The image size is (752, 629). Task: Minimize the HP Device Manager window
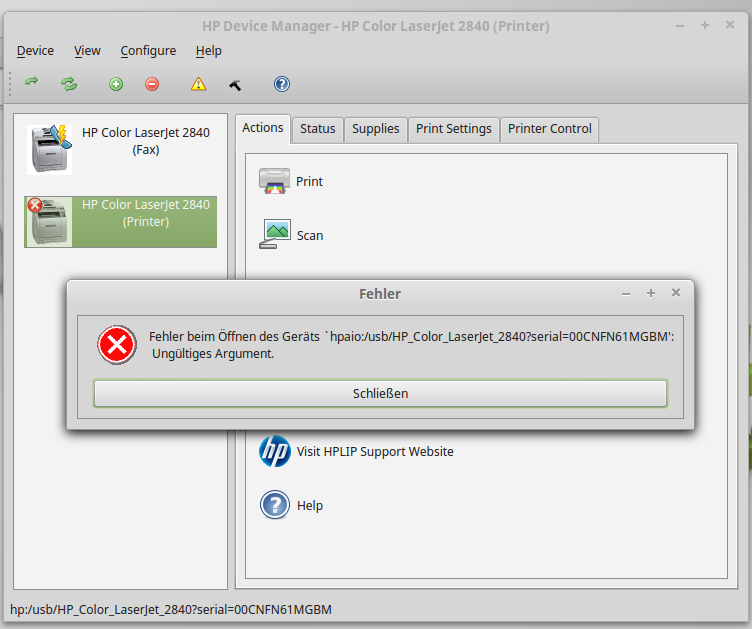pyautogui.click(x=680, y=26)
